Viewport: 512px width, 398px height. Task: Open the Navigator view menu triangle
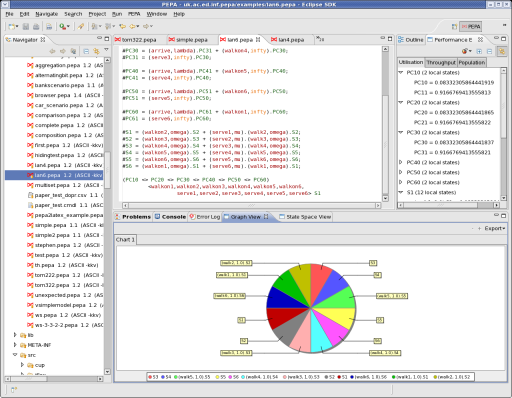point(106,50)
